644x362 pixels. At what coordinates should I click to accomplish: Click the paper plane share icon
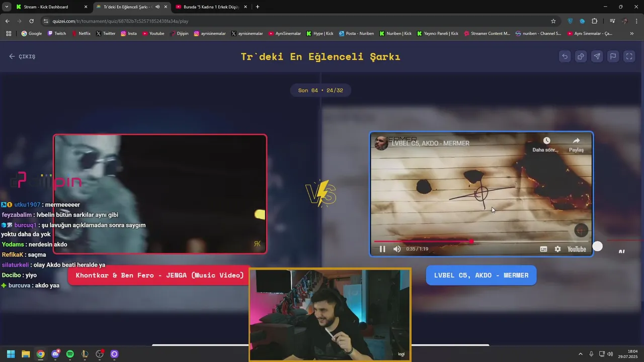(597, 56)
